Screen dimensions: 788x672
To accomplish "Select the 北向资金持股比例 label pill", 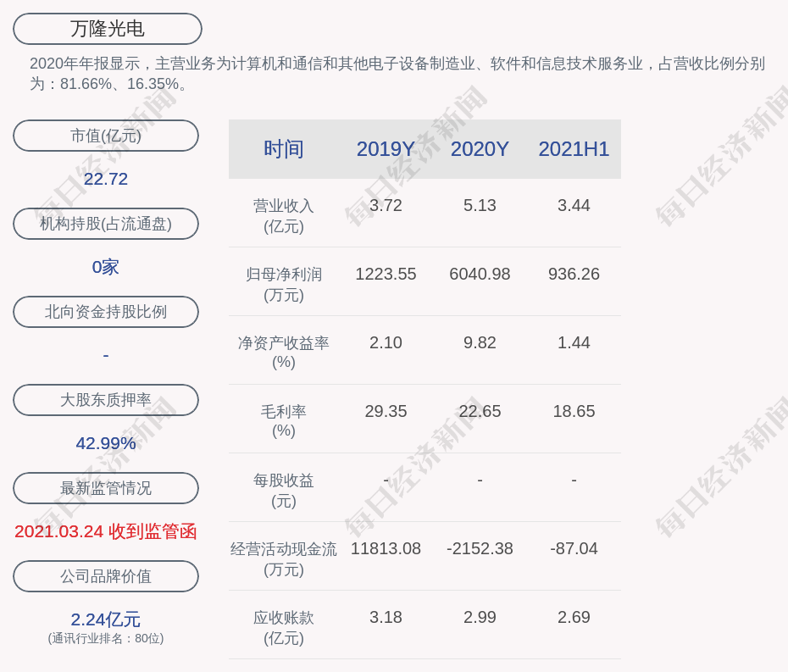I will click(x=106, y=312).
